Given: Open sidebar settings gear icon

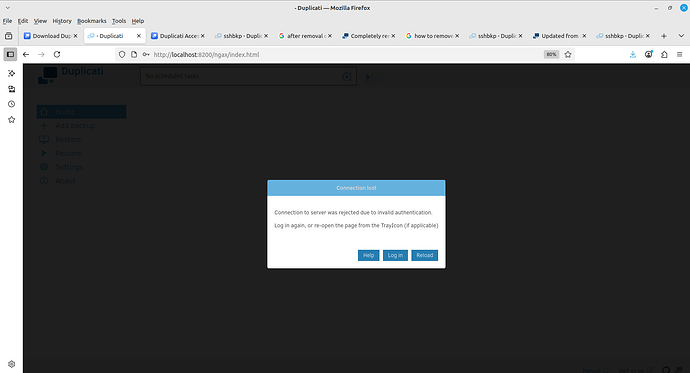Looking at the screenshot, I should 11,364.
